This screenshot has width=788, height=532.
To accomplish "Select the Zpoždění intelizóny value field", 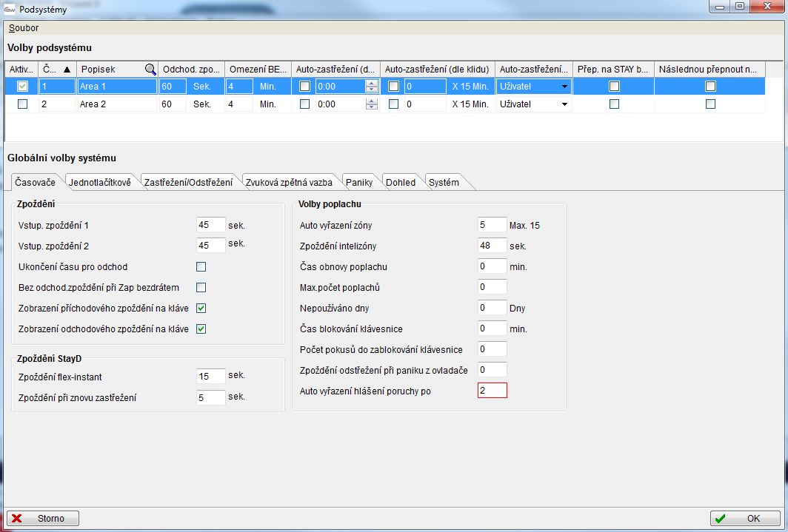I will point(492,246).
